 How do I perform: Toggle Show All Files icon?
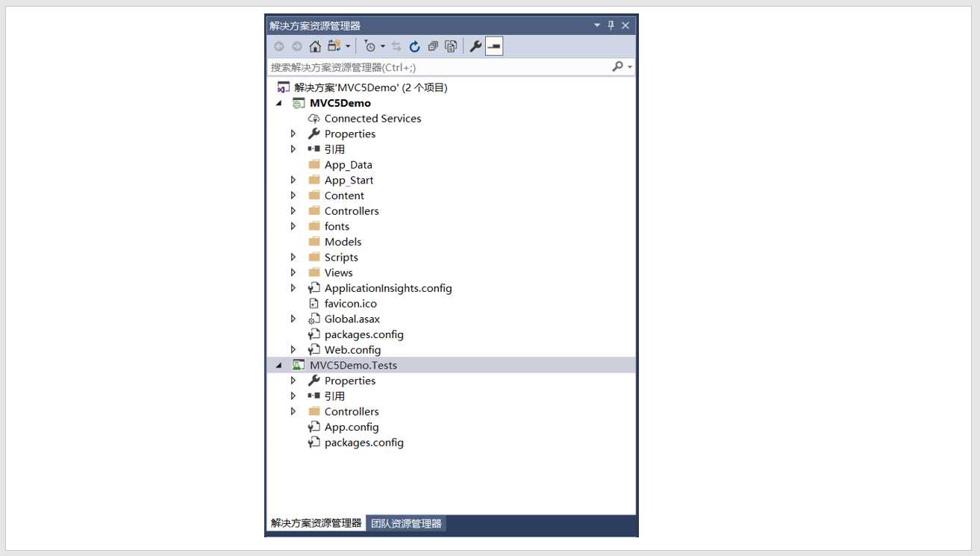451,46
